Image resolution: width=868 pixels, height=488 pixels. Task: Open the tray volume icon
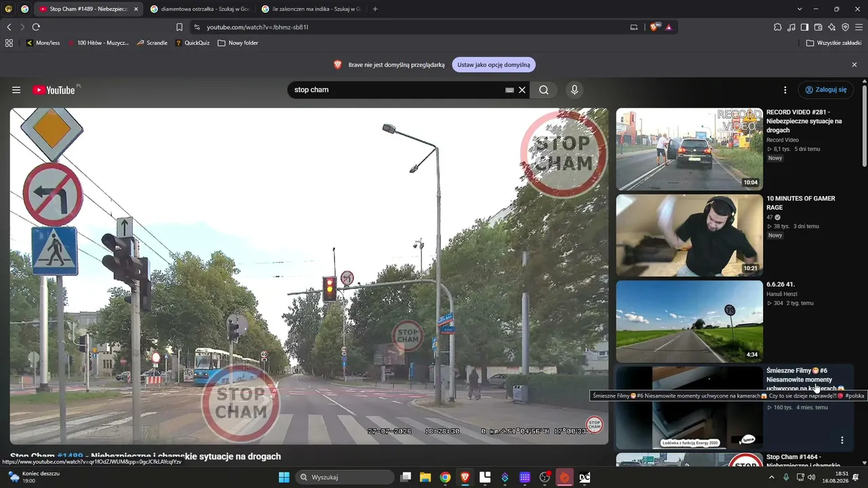[x=812, y=477]
